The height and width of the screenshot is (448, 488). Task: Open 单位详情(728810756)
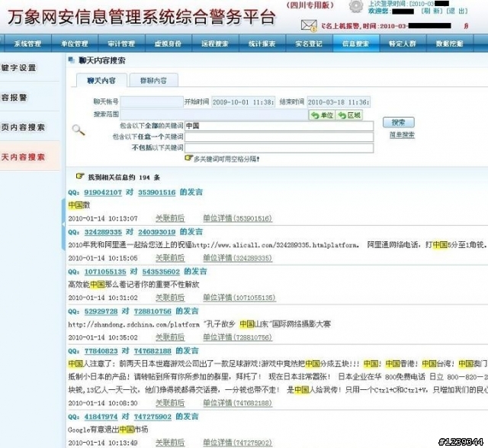[x=237, y=337]
